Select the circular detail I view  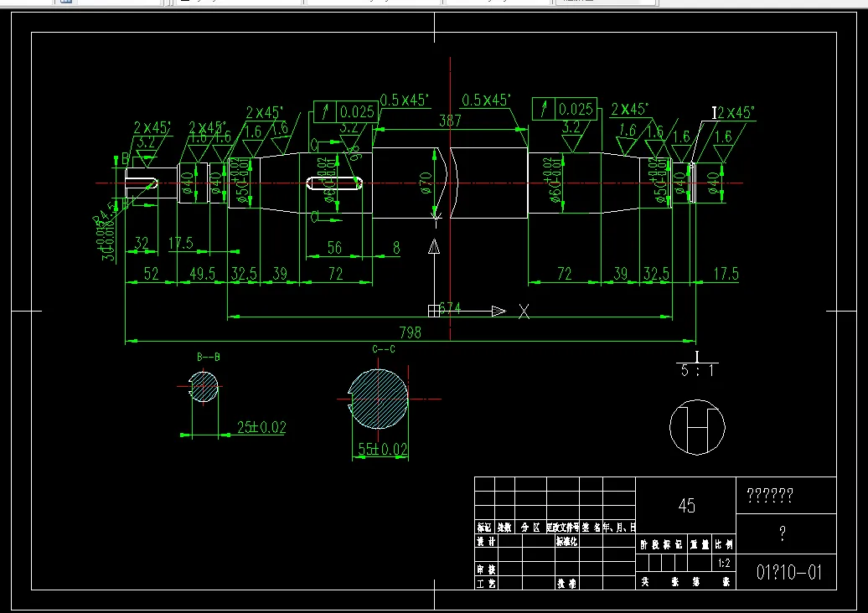pyautogui.click(x=697, y=427)
